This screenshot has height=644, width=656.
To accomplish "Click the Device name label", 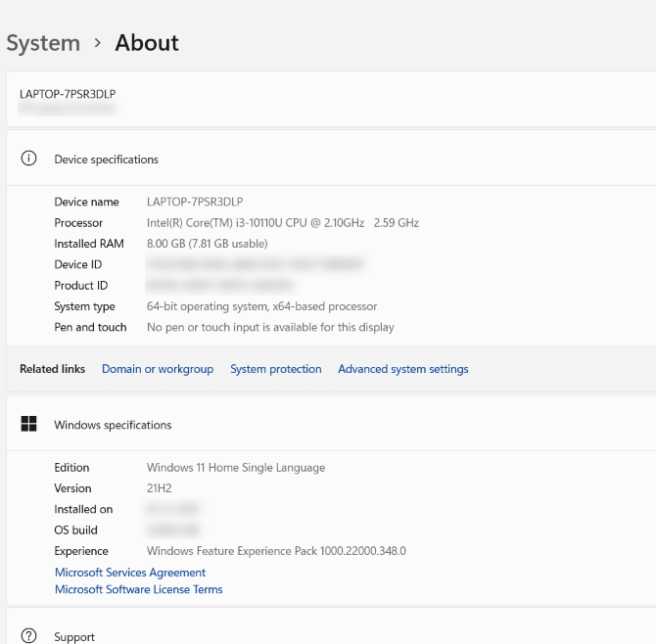I will (86, 202).
